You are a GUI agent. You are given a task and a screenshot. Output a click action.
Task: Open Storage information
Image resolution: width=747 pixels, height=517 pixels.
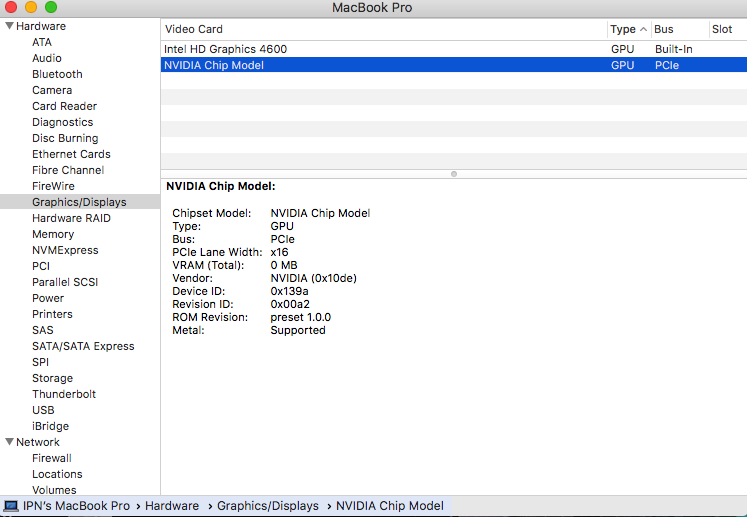click(x=52, y=378)
